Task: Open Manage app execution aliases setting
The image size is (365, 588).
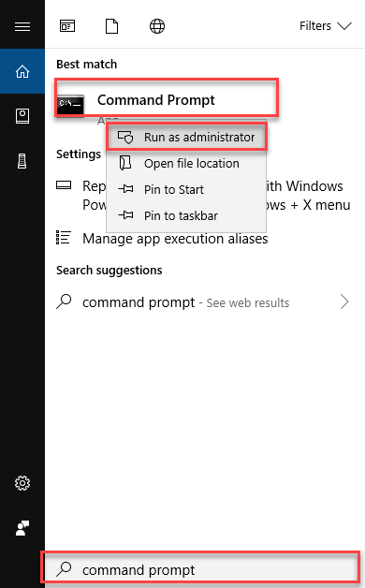Action: click(162, 239)
